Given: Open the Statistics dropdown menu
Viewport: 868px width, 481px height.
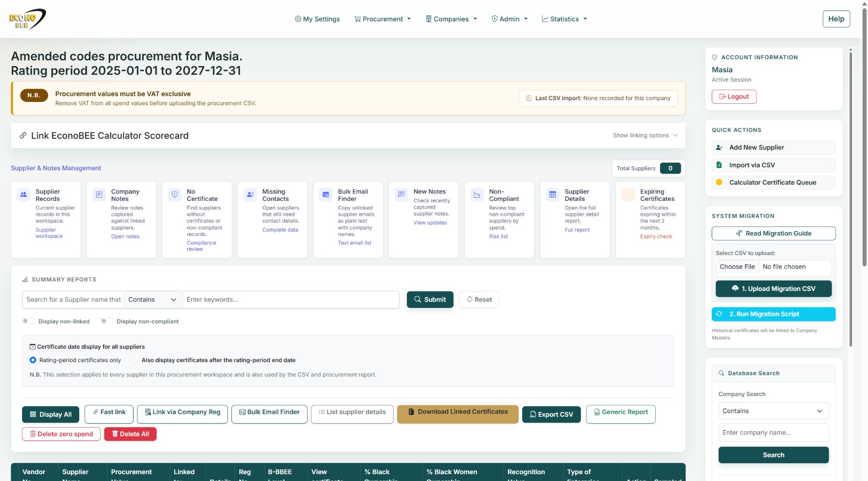Looking at the screenshot, I should click(x=564, y=19).
